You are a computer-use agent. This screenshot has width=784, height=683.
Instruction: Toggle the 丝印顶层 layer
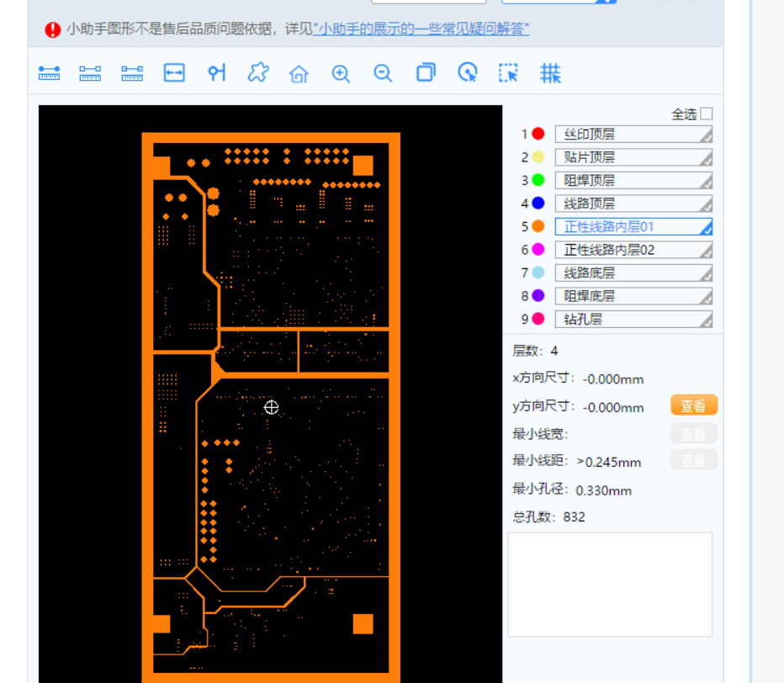[x=633, y=134]
